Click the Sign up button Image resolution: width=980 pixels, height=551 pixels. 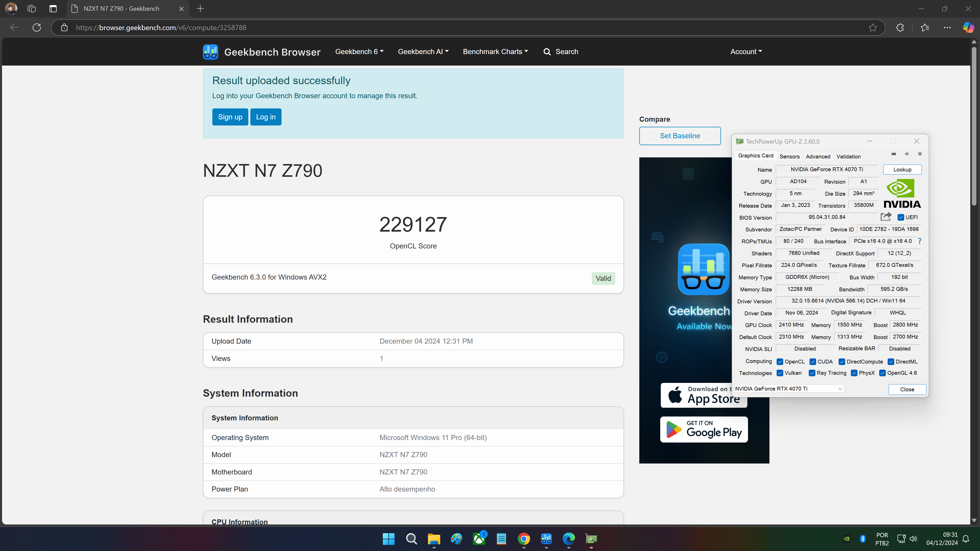coord(230,117)
